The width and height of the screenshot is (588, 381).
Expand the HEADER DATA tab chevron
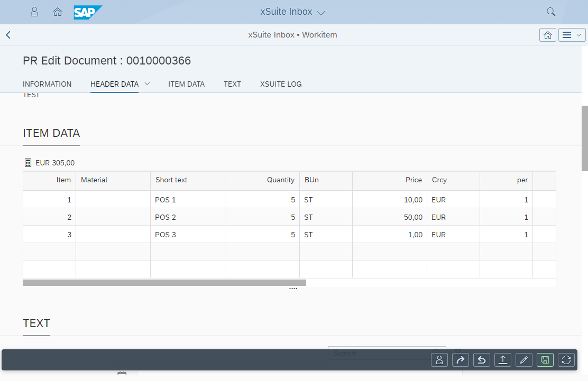pyautogui.click(x=147, y=83)
